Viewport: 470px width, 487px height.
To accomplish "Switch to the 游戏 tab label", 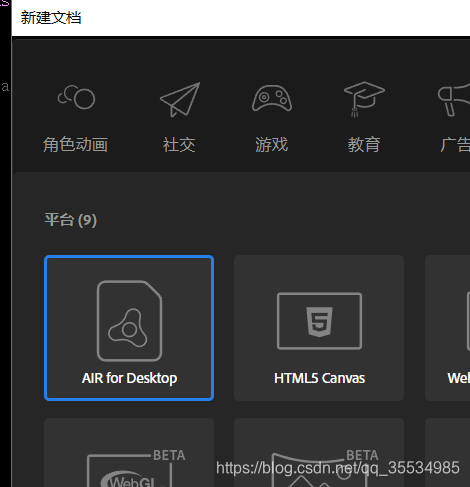I will (x=272, y=145).
